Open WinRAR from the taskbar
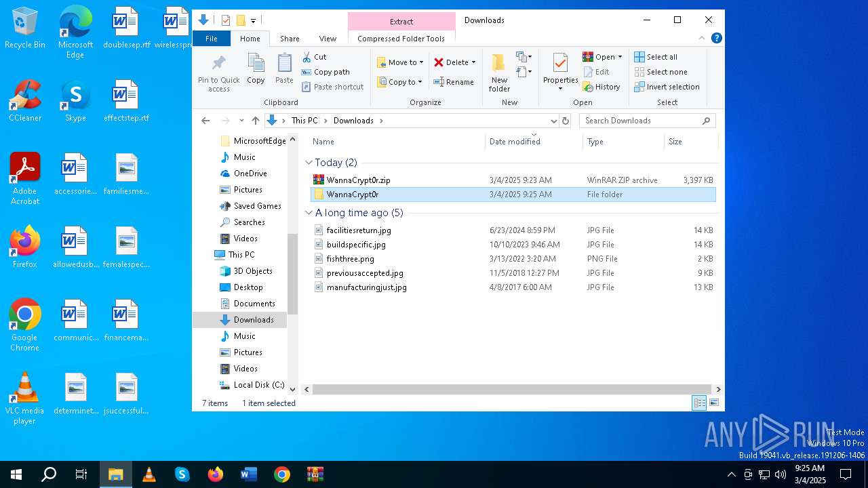868x488 pixels. click(315, 474)
